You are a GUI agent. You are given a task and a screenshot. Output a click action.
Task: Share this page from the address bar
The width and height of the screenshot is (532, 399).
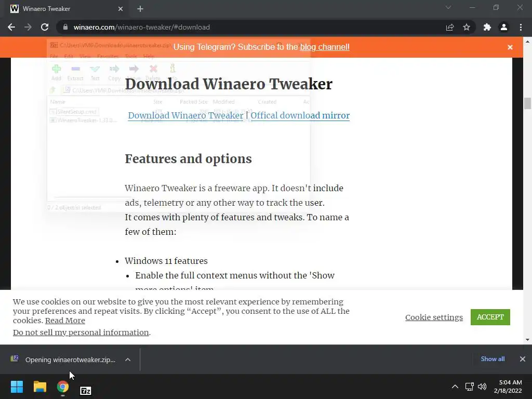point(450,27)
